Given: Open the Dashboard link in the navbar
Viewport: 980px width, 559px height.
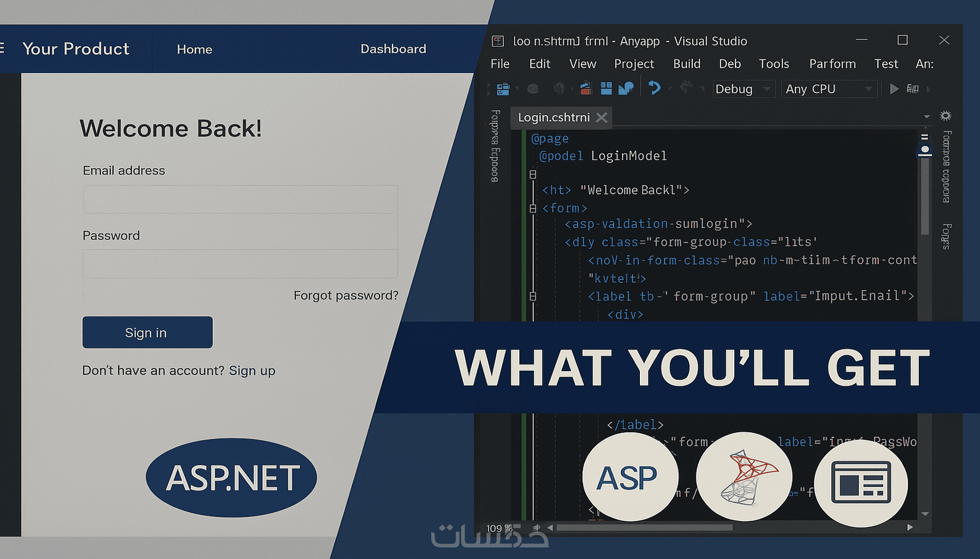Looking at the screenshot, I should 393,49.
